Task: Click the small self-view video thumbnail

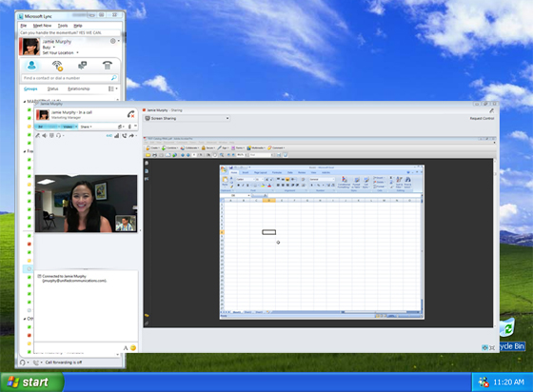Action: point(126,224)
